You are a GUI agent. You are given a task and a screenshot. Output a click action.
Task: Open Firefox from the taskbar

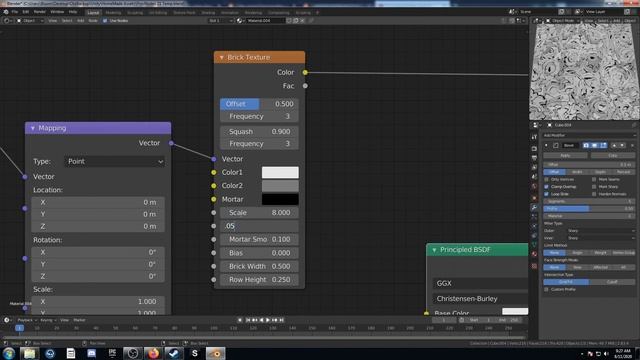153,353
